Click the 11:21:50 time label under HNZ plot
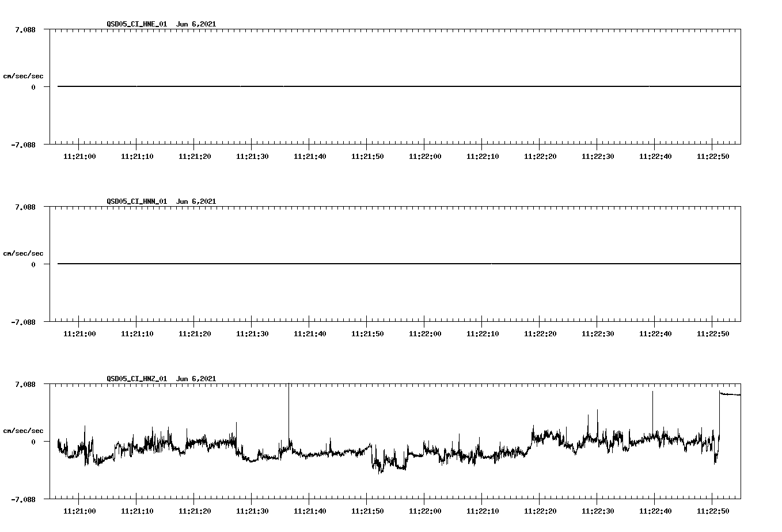782x532 pixels. tap(367, 511)
